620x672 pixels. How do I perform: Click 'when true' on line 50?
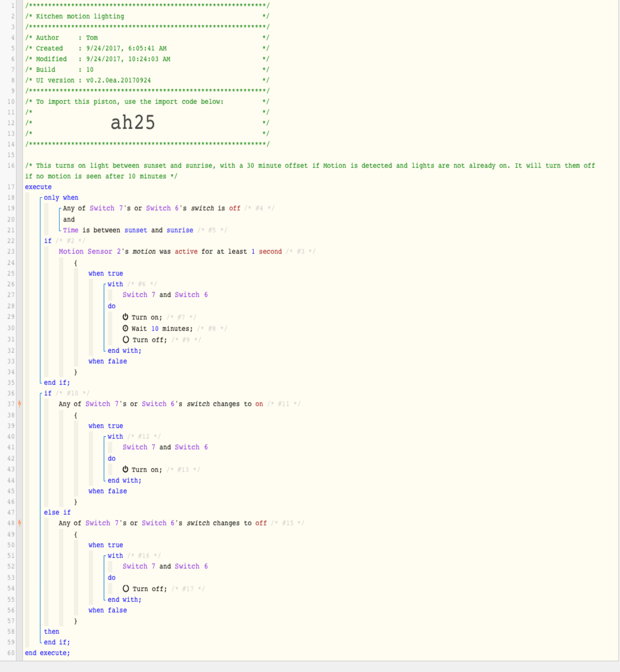[106, 545]
